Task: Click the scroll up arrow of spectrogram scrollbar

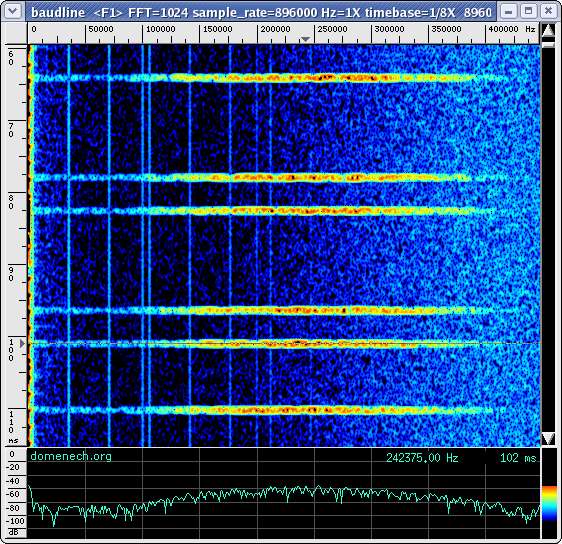Action: [548, 31]
